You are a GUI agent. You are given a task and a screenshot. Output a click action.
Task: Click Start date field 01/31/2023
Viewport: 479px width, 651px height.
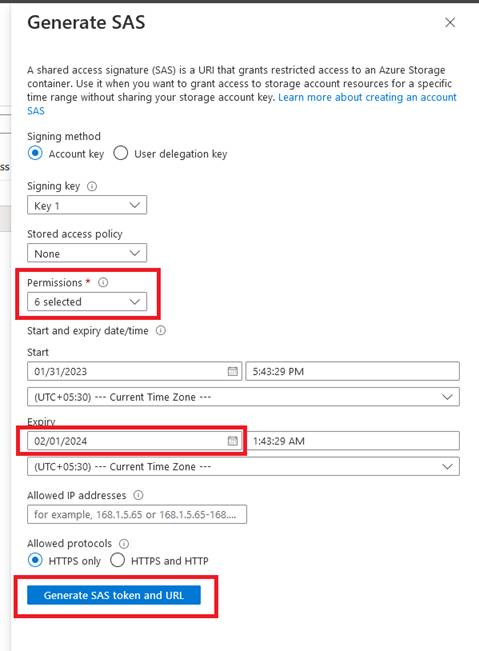coord(134,371)
